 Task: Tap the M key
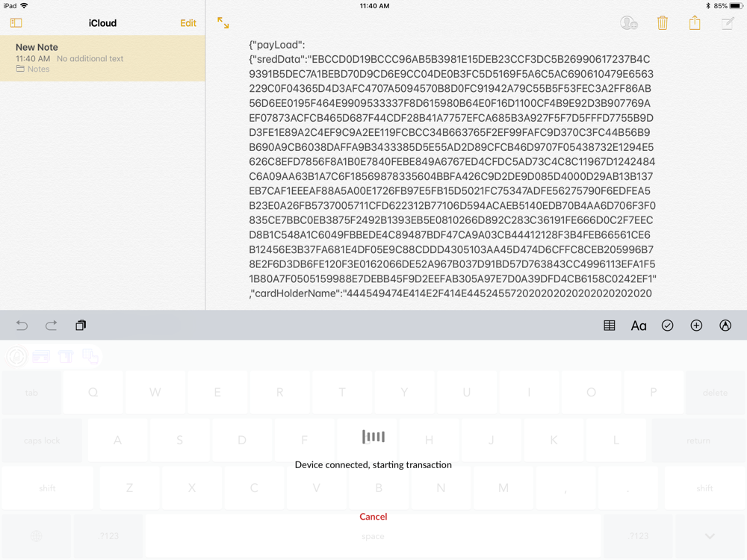(503, 488)
